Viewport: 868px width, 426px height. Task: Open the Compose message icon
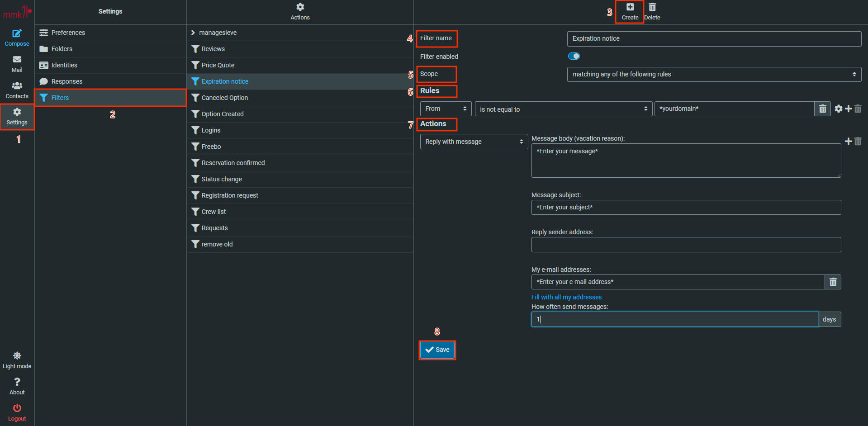(x=17, y=38)
